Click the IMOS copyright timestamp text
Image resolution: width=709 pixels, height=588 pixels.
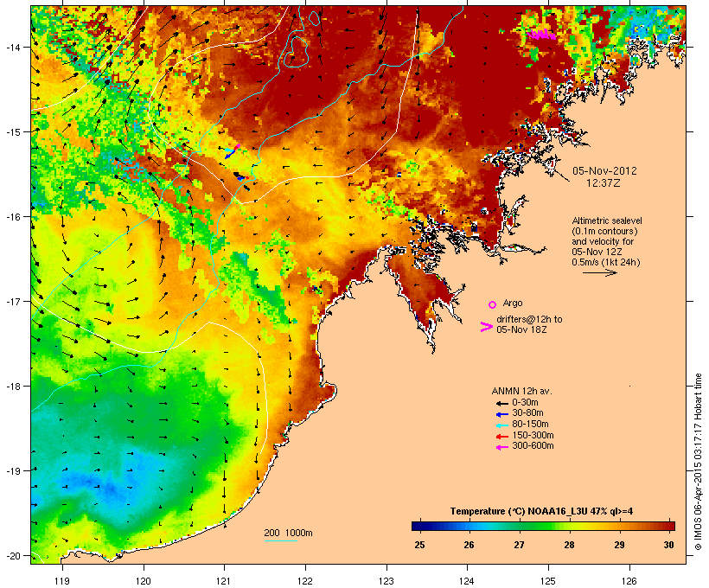pyautogui.click(x=698, y=462)
